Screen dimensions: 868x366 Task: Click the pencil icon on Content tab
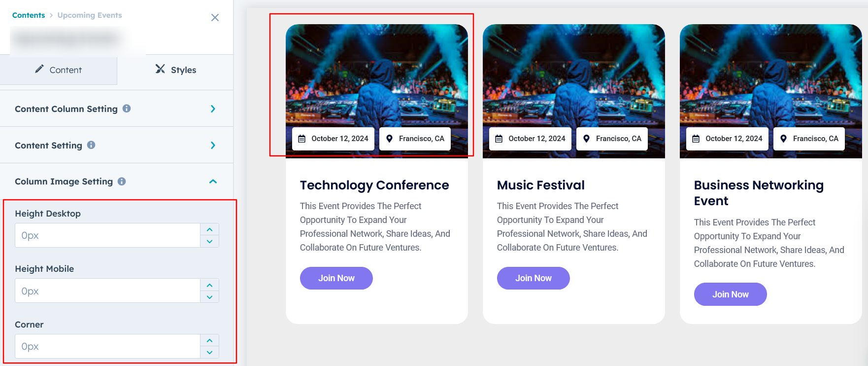(x=39, y=69)
